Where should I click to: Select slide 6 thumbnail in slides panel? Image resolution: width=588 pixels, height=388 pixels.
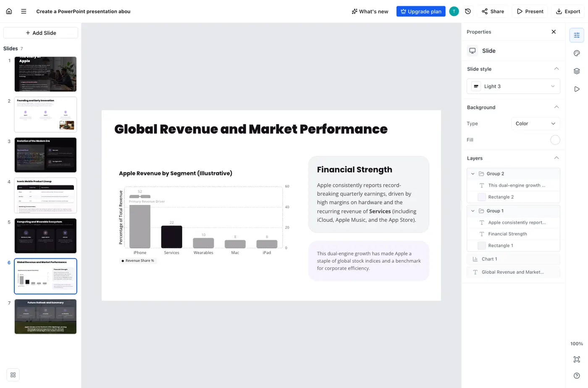[x=45, y=276]
